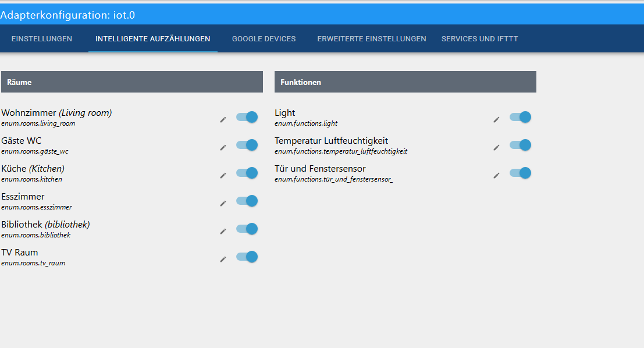Edit Tür und Fenstersensor function
The height and width of the screenshot is (348, 644).
click(496, 175)
